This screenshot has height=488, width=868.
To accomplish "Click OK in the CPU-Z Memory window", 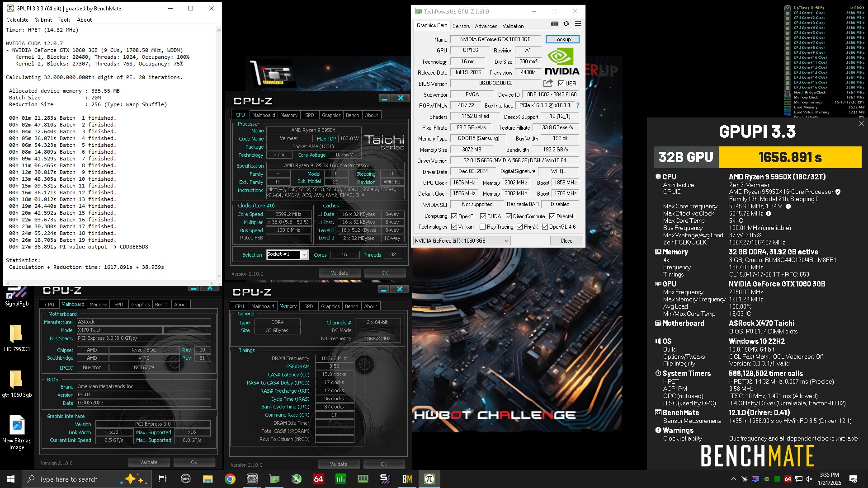I will point(384,464).
